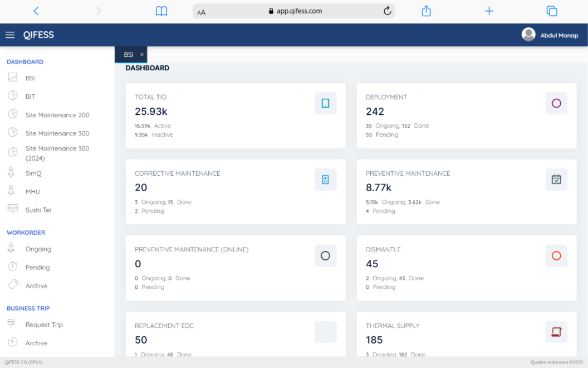This screenshot has width=588, height=368.
Task: Reload the page in Safari
Action: (387, 10)
